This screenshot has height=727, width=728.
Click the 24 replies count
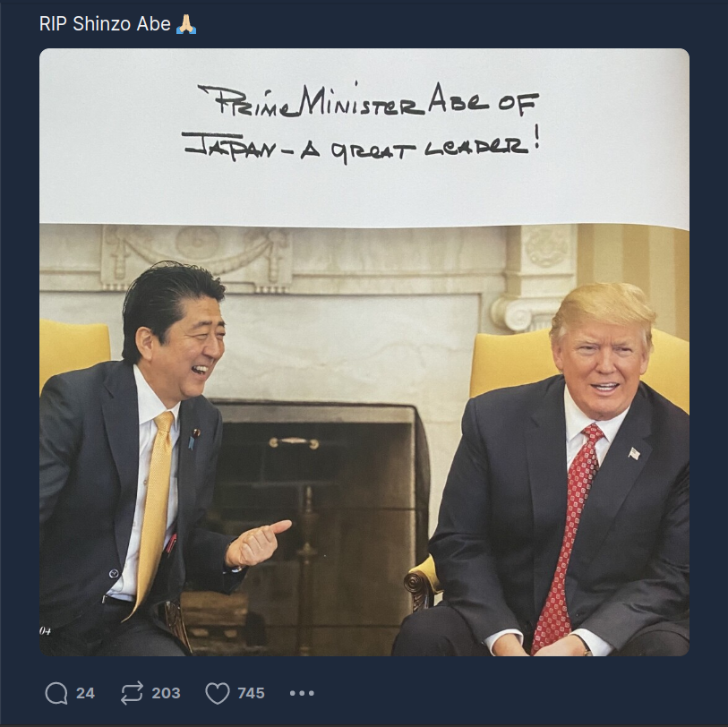85,693
